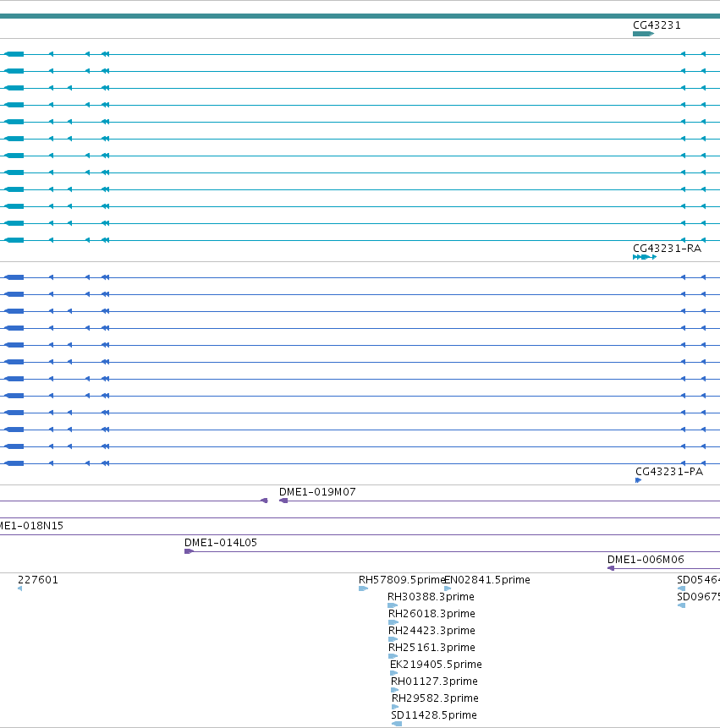Select the DME1-014L05 purple start arrow

tap(189, 551)
